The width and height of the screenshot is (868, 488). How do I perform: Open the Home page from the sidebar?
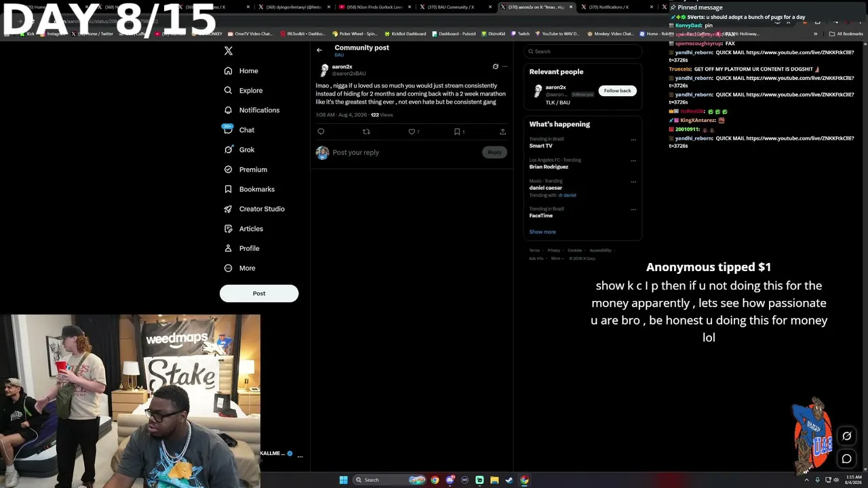tap(241, 70)
